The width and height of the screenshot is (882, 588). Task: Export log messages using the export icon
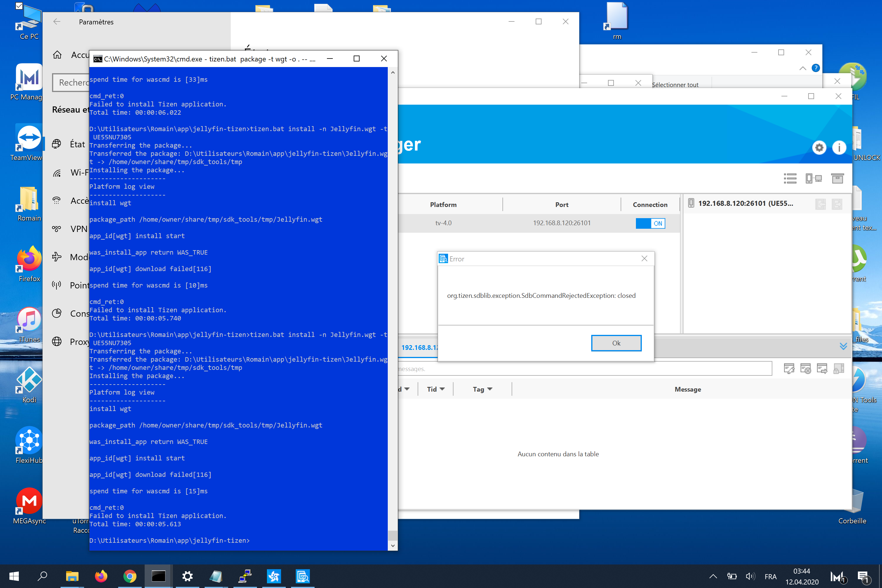pos(823,368)
